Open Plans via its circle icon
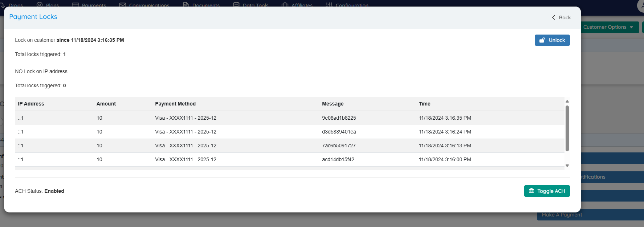Screen dimensions: 644x227 click(40, 4)
